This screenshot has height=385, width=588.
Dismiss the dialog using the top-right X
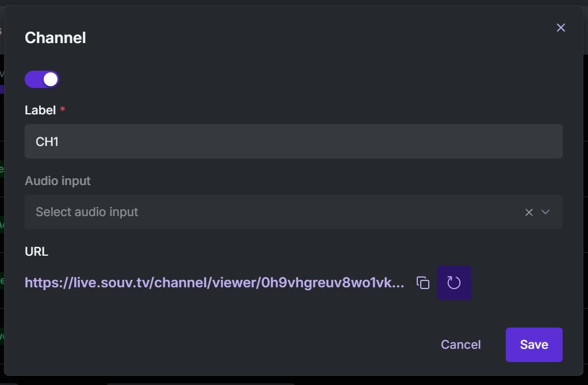point(560,27)
